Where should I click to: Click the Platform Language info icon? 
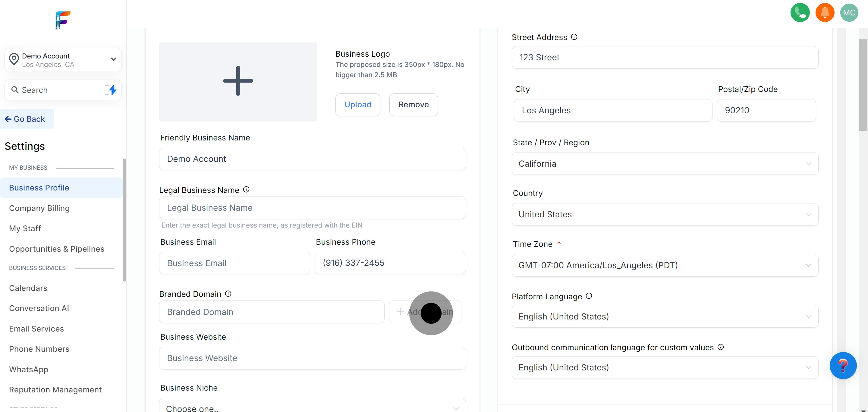pos(589,296)
